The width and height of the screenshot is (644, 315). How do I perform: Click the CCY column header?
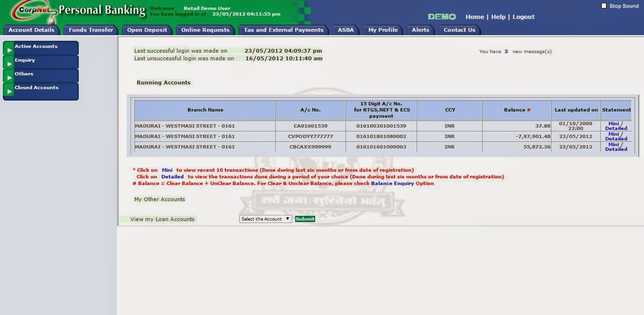pyautogui.click(x=450, y=110)
